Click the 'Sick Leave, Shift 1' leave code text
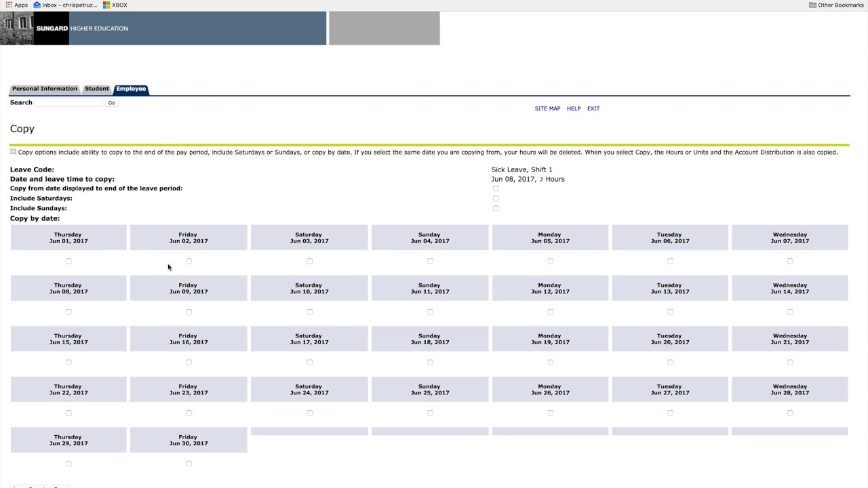 (x=522, y=169)
